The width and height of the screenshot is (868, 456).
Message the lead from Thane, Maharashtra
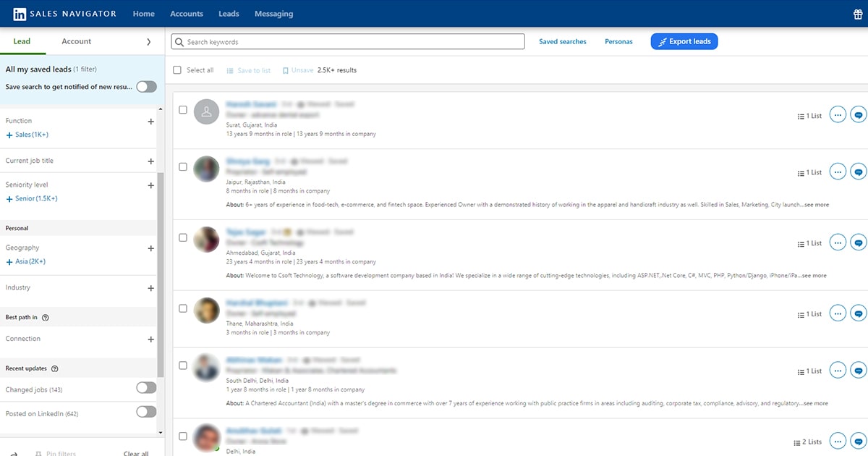pyautogui.click(x=858, y=314)
